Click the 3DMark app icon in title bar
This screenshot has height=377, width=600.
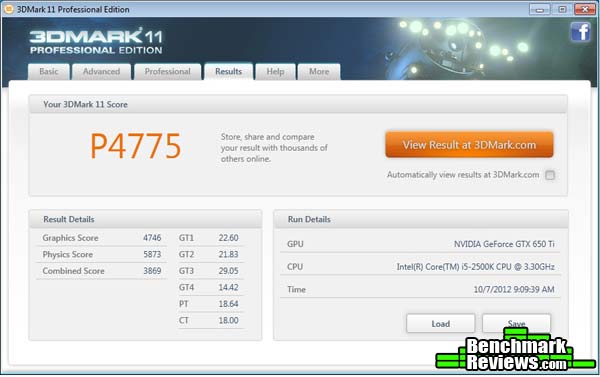click(x=8, y=9)
